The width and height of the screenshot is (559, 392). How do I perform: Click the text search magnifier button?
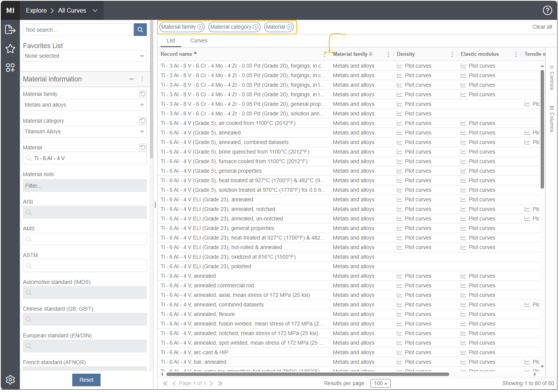click(140, 30)
